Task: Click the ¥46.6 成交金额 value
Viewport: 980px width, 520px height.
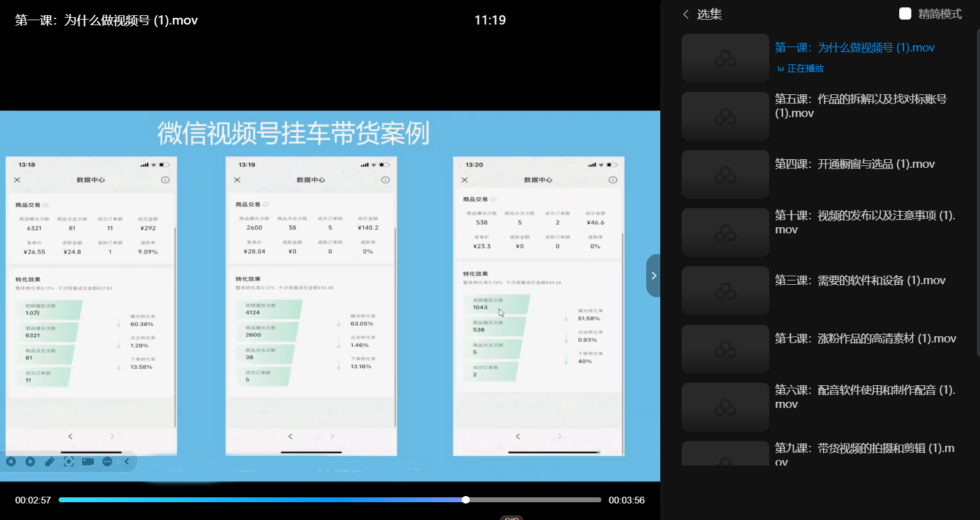Action: click(x=595, y=223)
